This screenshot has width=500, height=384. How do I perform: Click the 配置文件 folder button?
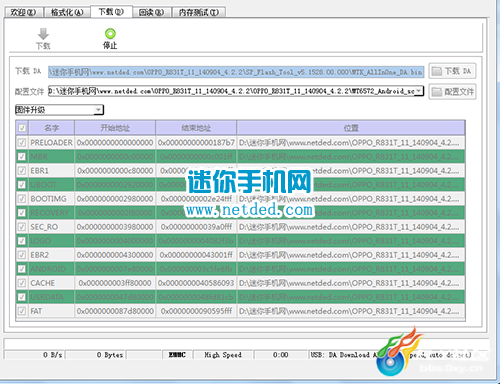point(452,92)
